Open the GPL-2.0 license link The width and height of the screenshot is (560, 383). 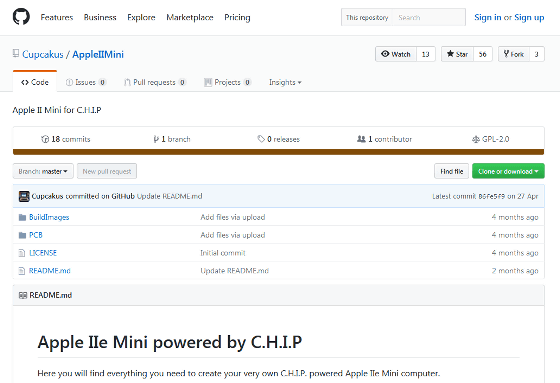pyautogui.click(x=490, y=139)
